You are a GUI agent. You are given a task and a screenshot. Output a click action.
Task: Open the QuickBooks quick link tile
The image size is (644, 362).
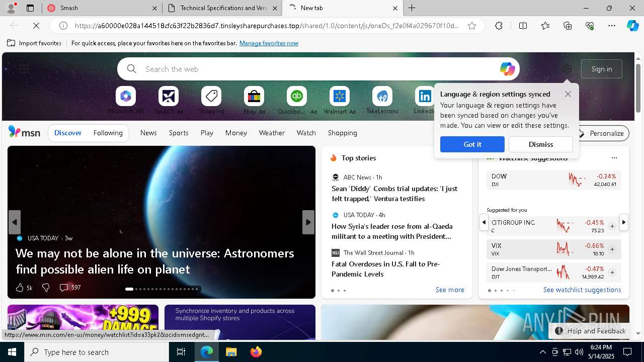[x=297, y=100]
